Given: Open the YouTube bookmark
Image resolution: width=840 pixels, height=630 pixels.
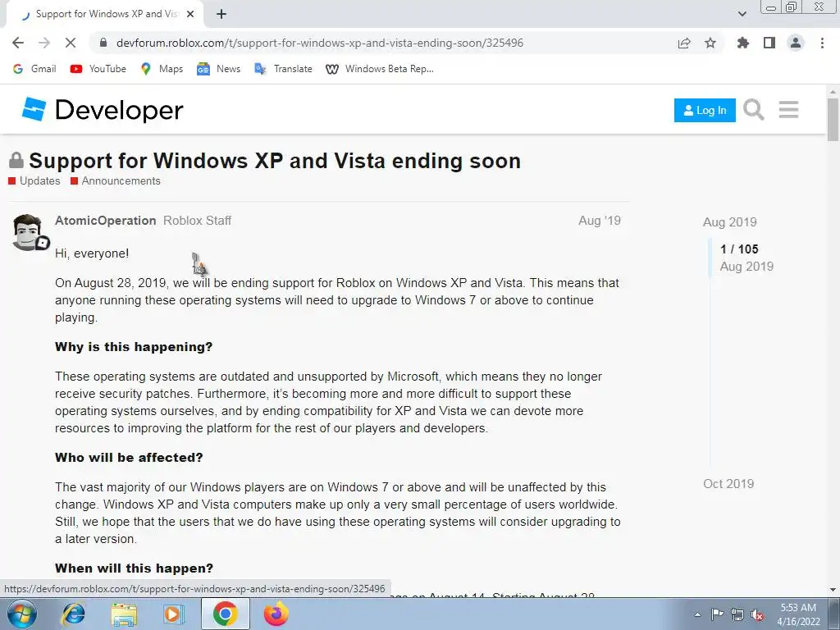Looking at the screenshot, I should (x=98, y=69).
